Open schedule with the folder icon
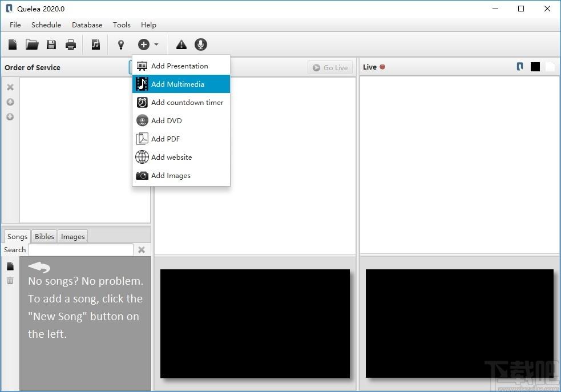Viewport: 561px width, 392px height. [32, 45]
